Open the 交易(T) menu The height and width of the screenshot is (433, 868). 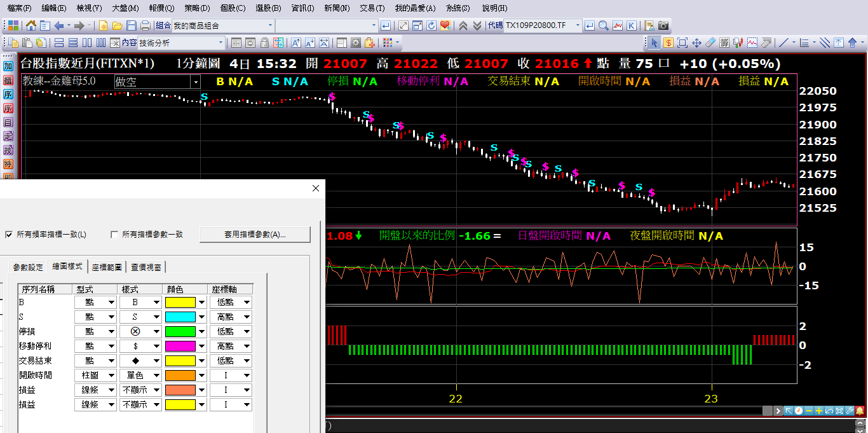(372, 8)
